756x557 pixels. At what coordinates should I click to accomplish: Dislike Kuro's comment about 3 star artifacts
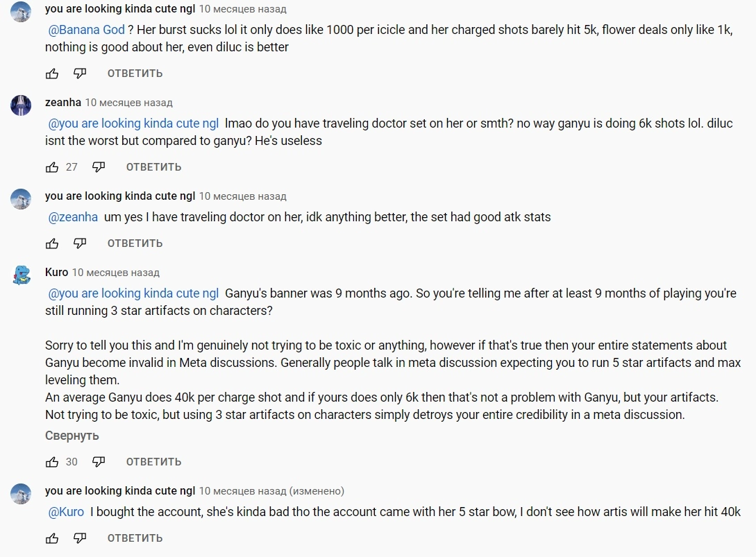tap(99, 462)
